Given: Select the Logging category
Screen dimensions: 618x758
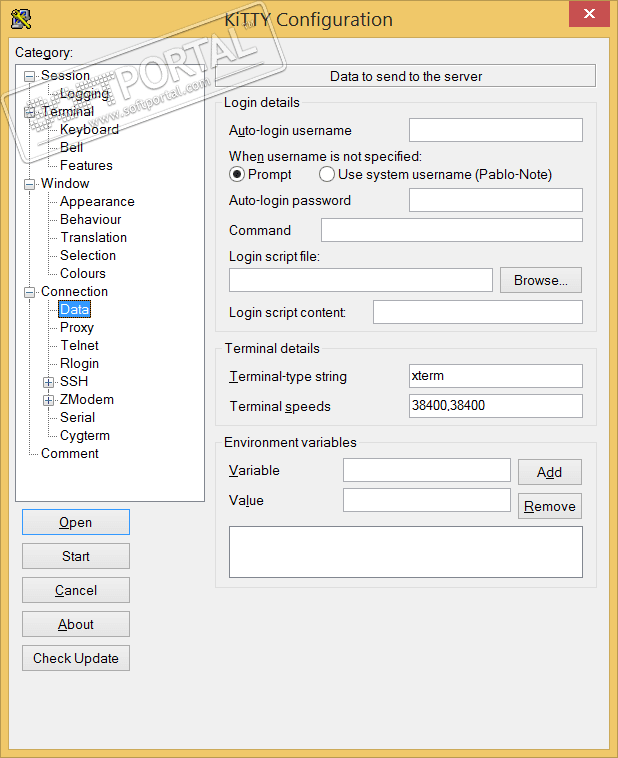Looking at the screenshot, I should click(85, 93).
